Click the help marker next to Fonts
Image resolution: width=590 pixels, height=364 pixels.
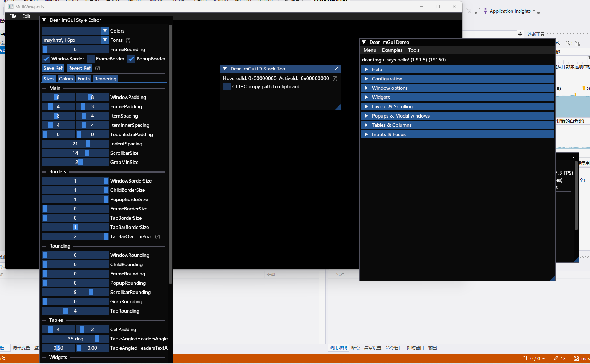pos(128,40)
